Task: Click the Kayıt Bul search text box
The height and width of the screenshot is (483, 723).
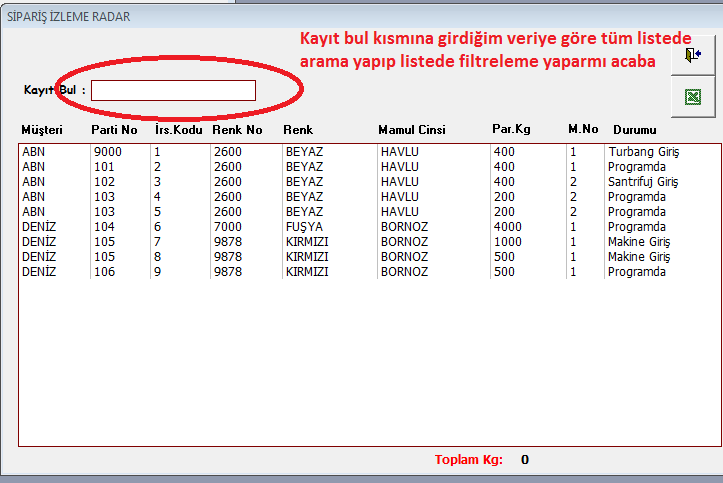Action: [x=173, y=90]
